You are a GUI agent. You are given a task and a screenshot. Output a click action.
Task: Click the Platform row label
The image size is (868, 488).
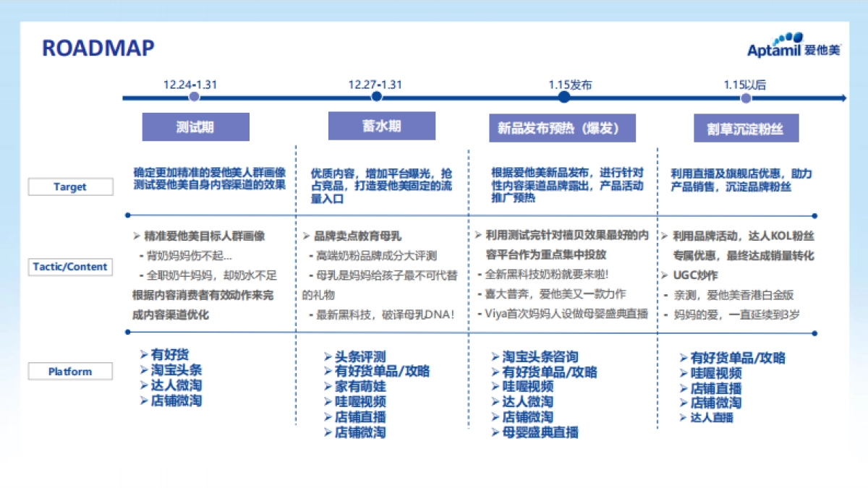point(70,372)
